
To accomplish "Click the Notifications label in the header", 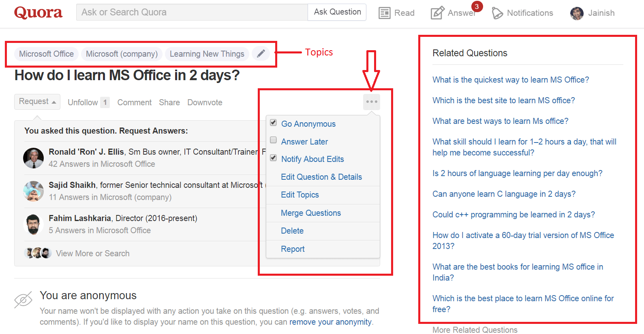I will pyautogui.click(x=530, y=13).
